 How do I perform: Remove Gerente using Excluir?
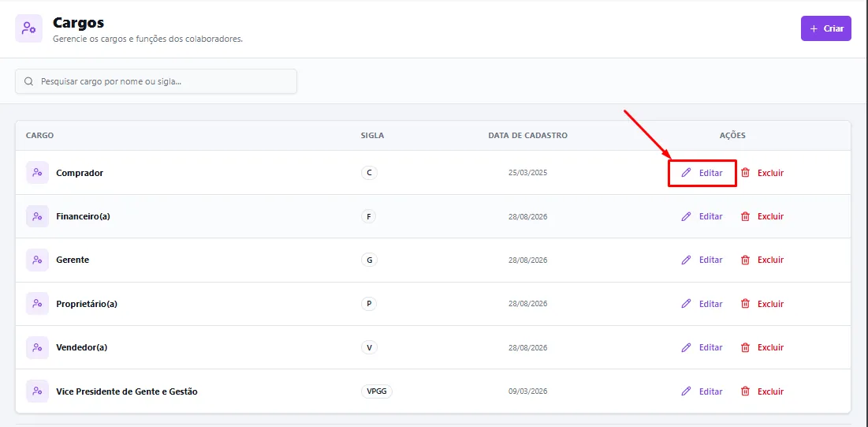(770, 260)
